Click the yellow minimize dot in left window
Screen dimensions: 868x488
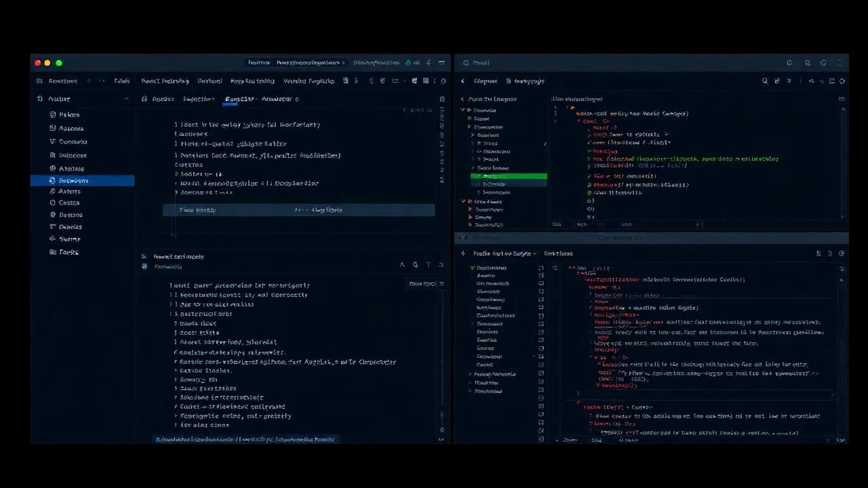pyautogui.click(x=47, y=63)
